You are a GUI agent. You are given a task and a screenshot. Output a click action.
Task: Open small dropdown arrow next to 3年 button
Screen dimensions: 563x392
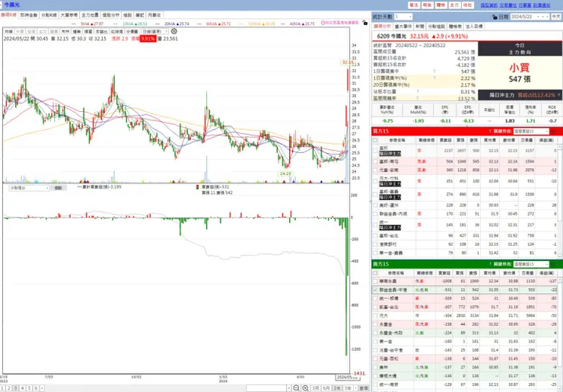355,388
